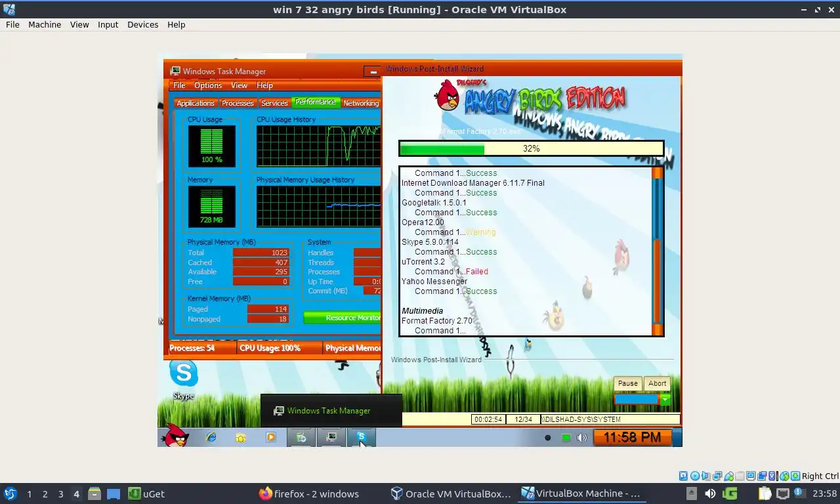Image resolution: width=840 pixels, height=504 pixels.
Task: Click the blue field below Pause button
Action: point(636,399)
